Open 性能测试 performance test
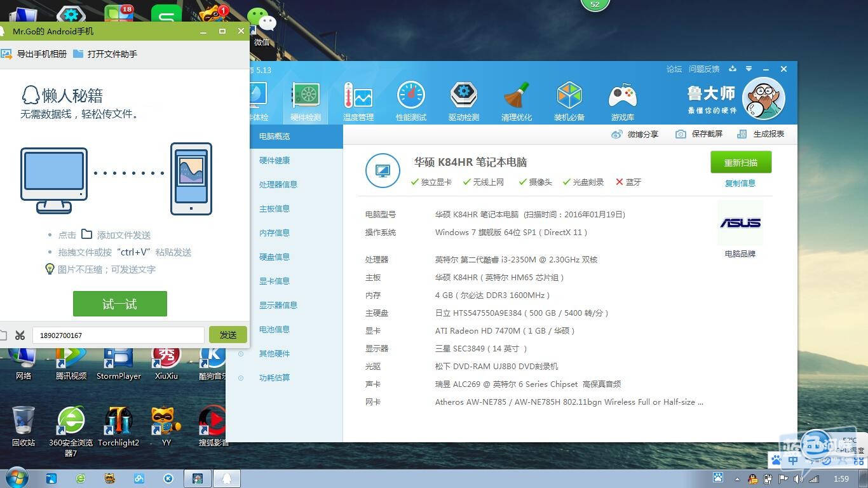Image resolution: width=868 pixels, height=488 pixels. tap(411, 102)
